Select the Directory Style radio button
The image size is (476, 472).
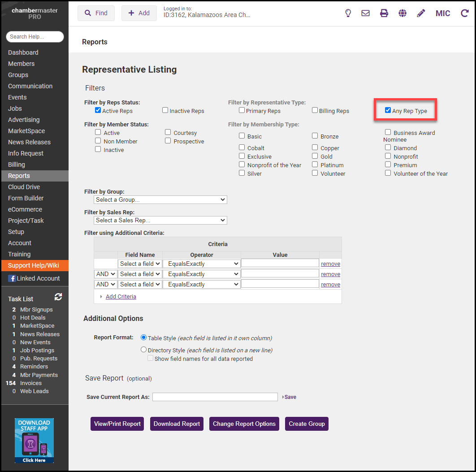pos(144,350)
